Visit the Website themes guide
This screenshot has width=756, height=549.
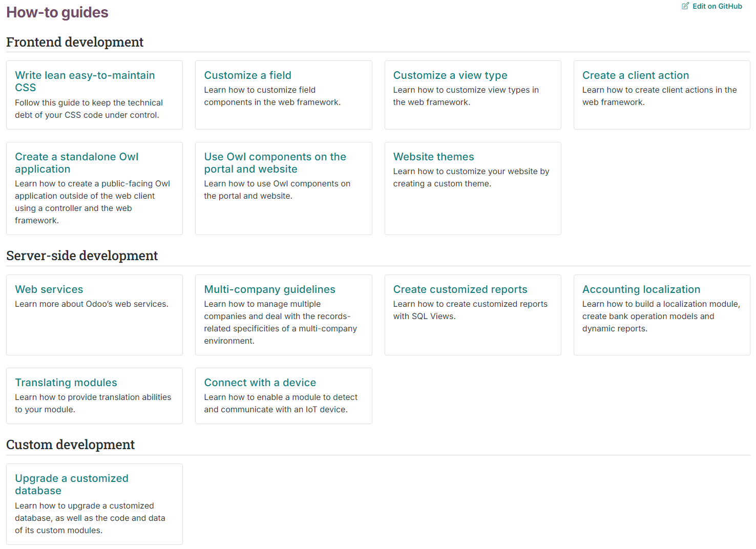pyautogui.click(x=473, y=188)
